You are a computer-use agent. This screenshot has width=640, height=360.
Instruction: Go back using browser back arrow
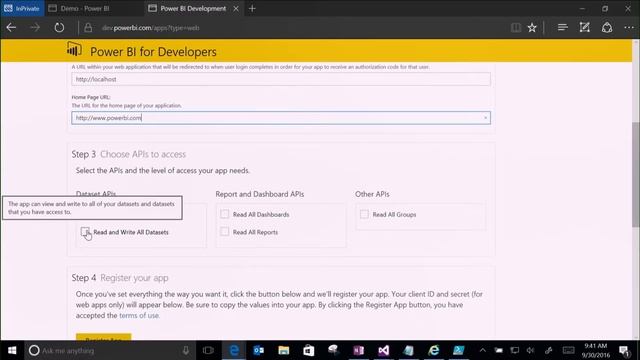click(11, 28)
